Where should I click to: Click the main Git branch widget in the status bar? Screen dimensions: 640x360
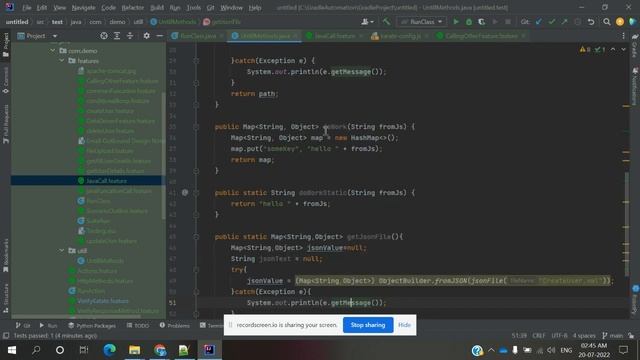(x=613, y=336)
